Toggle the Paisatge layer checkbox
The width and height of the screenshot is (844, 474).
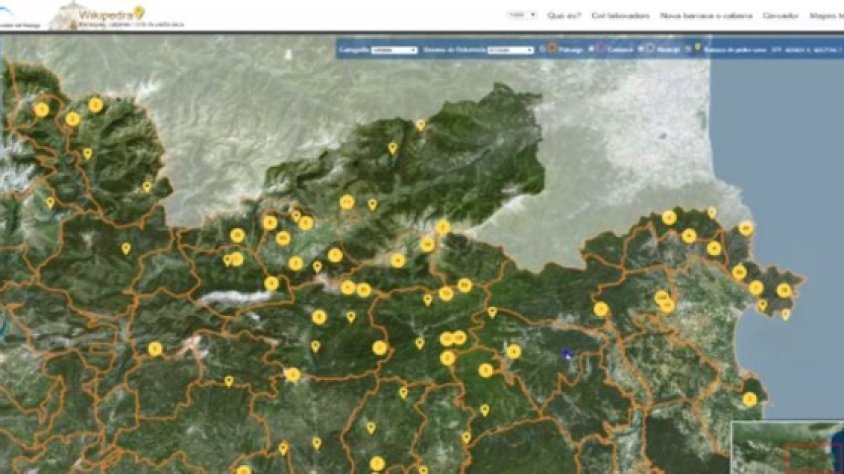point(541,48)
